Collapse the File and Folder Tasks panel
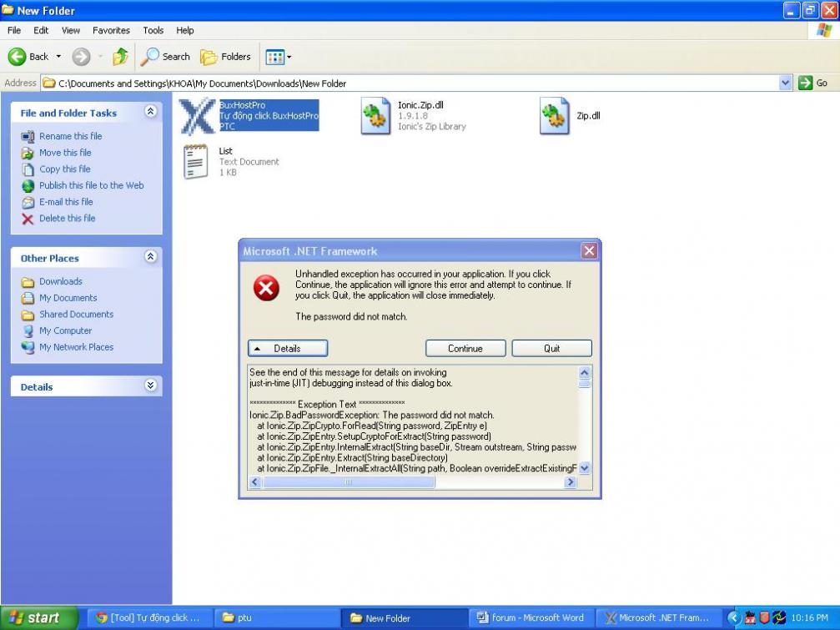Image resolution: width=840 pixels, height=630 pixels. click(x=150, y=112)
